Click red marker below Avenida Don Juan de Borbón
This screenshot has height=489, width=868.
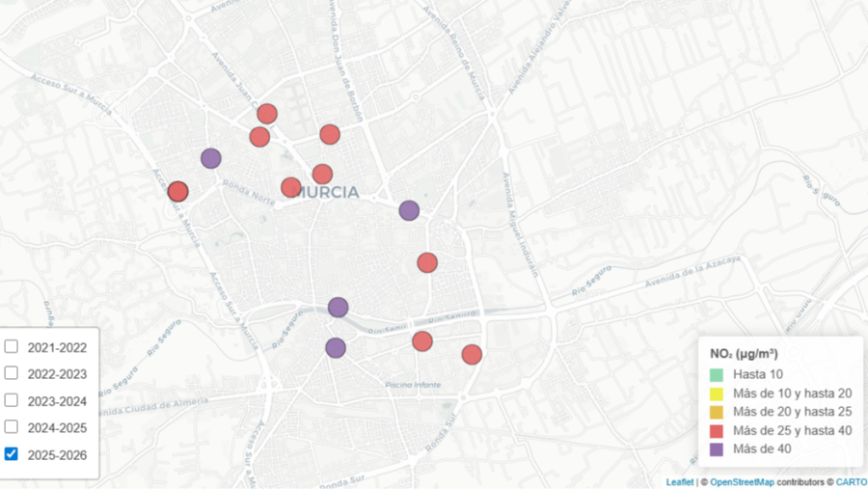[x=330, y=134]
